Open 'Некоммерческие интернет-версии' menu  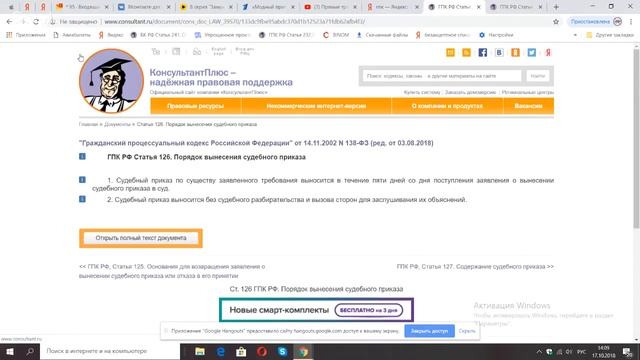(x=316, y=106)
